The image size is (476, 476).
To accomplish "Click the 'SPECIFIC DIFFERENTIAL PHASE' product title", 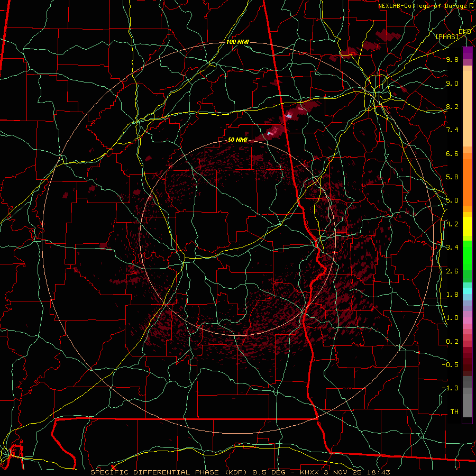I will click(x=154, y=472).
